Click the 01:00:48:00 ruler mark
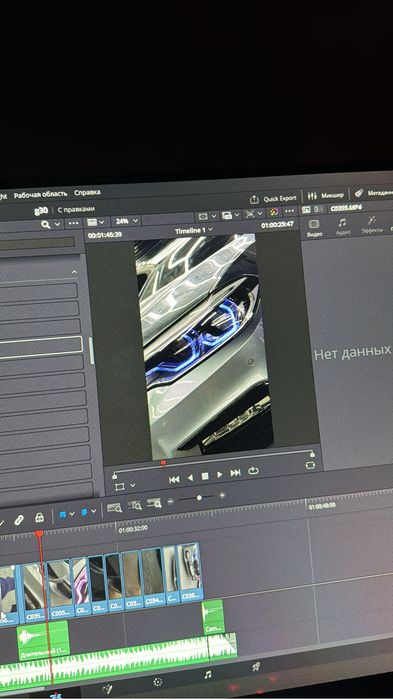 [322, 507]
